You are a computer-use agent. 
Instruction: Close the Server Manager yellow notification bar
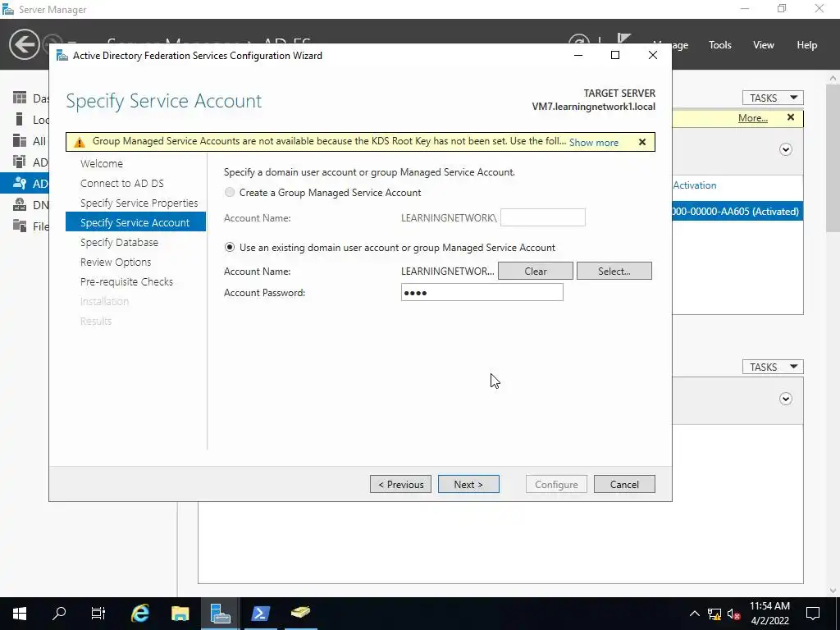coord(791,117)
